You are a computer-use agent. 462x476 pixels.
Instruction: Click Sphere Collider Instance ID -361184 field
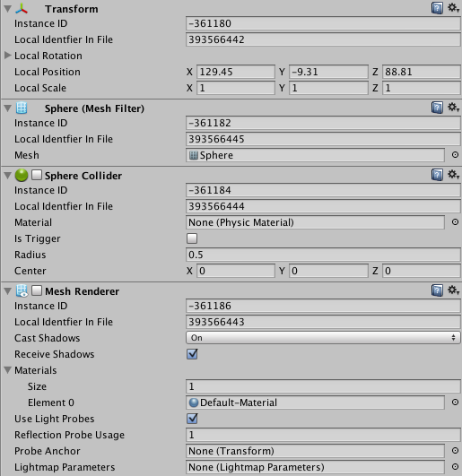click(x=323, y=190)
